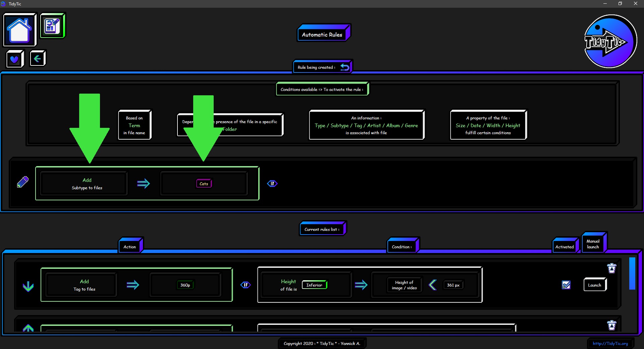Choose Size / Date / Width / Height condition

[x=488, y=125]
